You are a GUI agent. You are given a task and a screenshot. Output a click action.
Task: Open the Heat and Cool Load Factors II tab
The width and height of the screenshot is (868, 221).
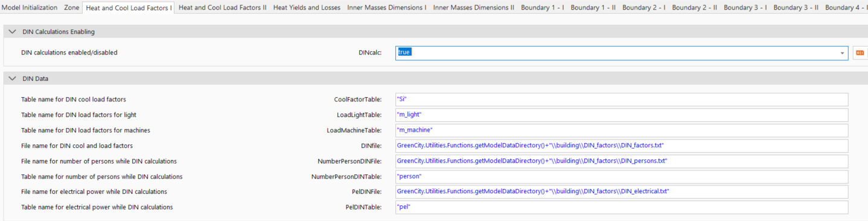pyautogui.click(x=222, y=8)
